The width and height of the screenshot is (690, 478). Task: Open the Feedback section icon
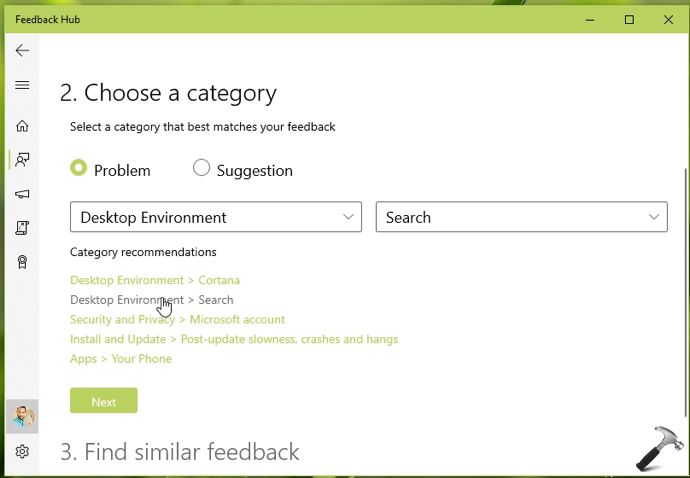[22, 159]
